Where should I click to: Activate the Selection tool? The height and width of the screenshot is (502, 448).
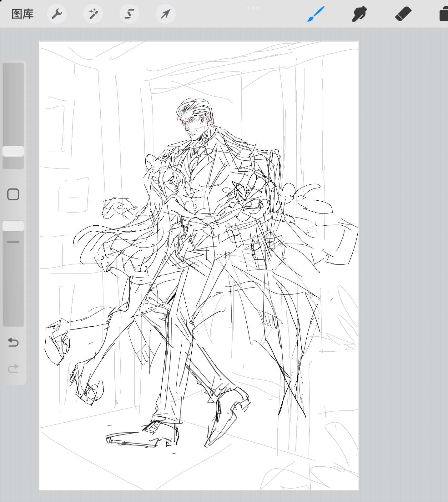tap(129, 14)
